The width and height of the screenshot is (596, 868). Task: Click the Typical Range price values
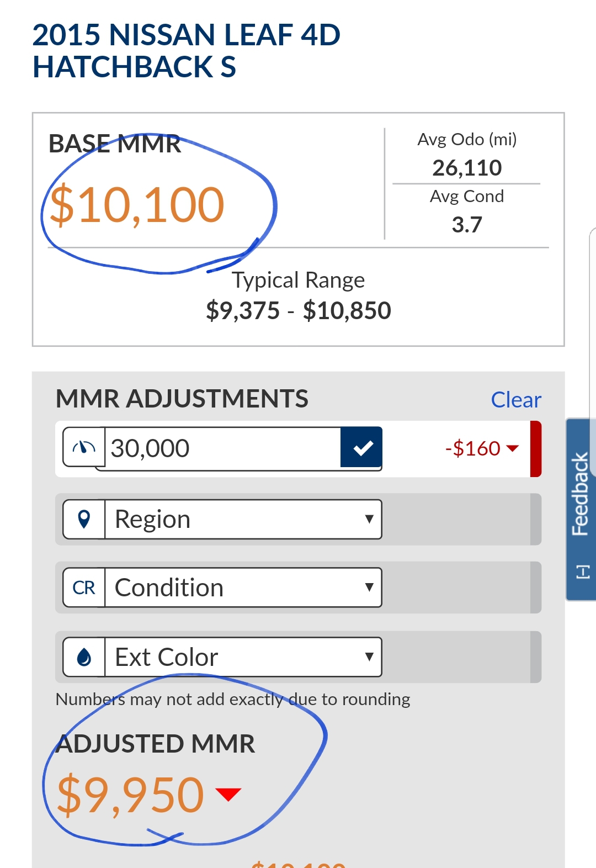pos(298,310)
